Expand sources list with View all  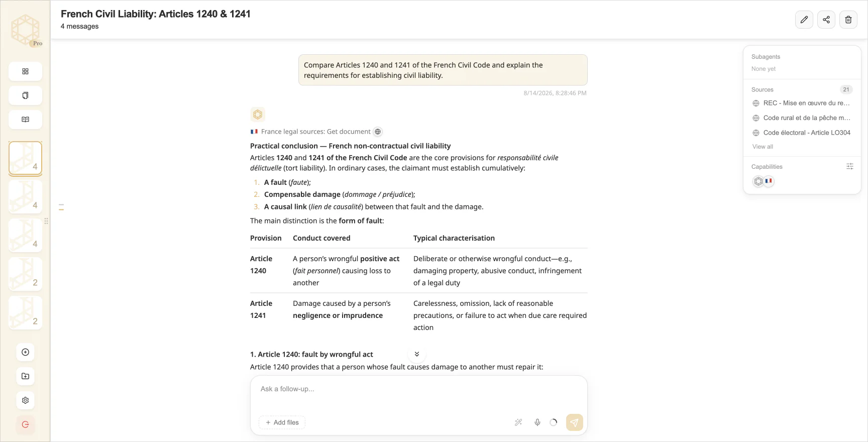coord(763,147)
